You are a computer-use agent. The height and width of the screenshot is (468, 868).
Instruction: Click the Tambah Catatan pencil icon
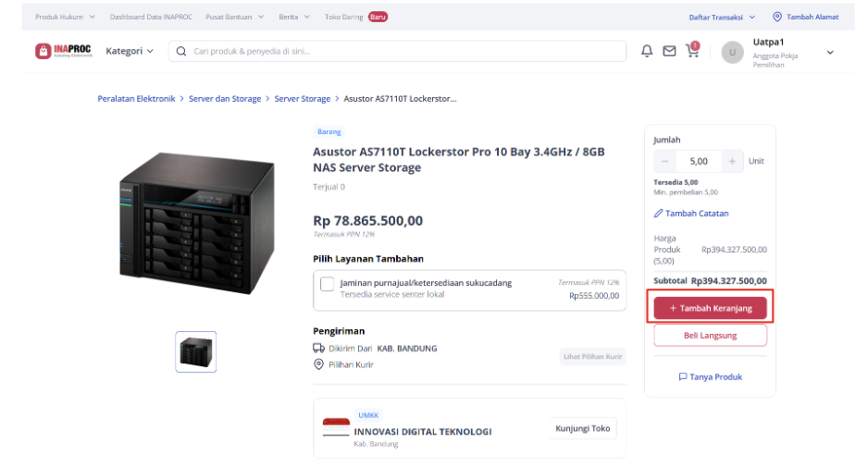pyautogui.click(x=658, y=213)
